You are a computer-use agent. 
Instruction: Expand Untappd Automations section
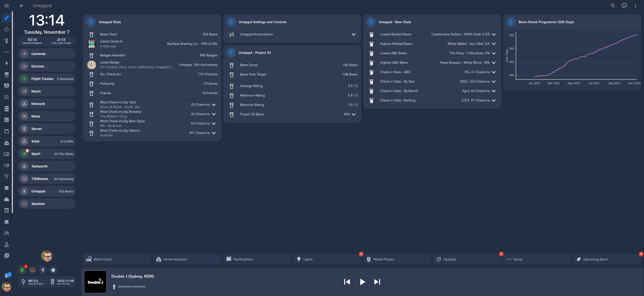pyautogui.click(x=353, y=35)
